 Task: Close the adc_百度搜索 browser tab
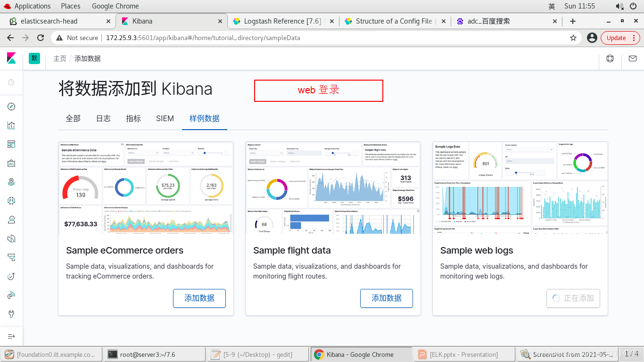pos(555,21)
